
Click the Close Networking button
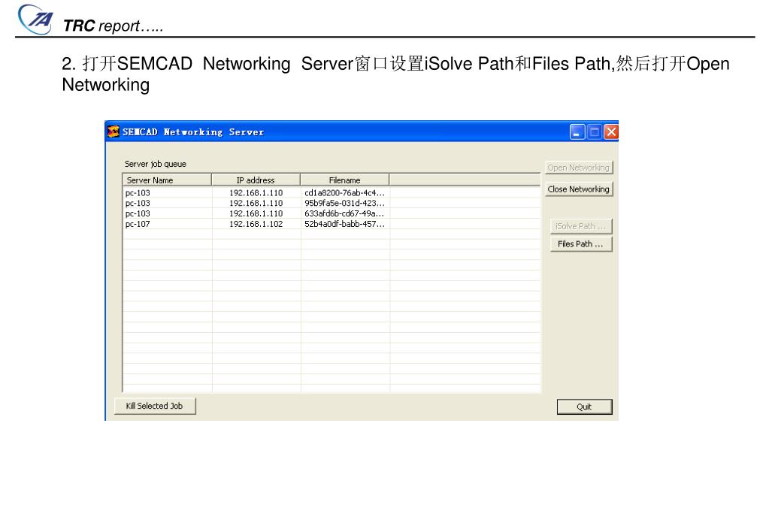point(579,189)
